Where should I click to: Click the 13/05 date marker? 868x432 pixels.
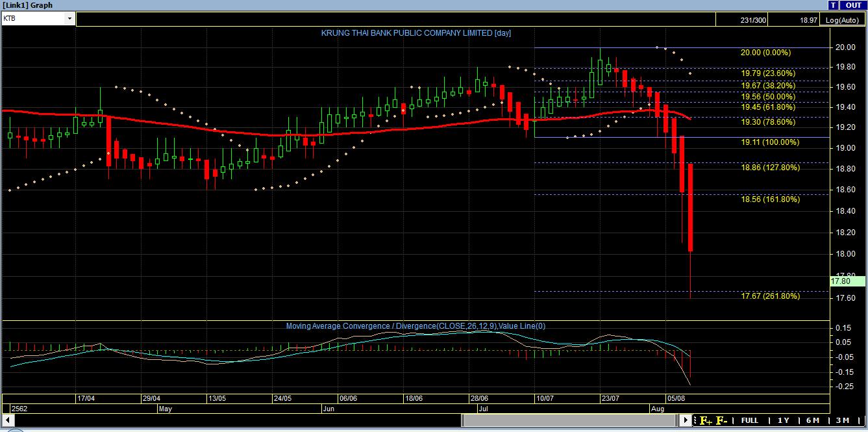(x=217, y=398)
